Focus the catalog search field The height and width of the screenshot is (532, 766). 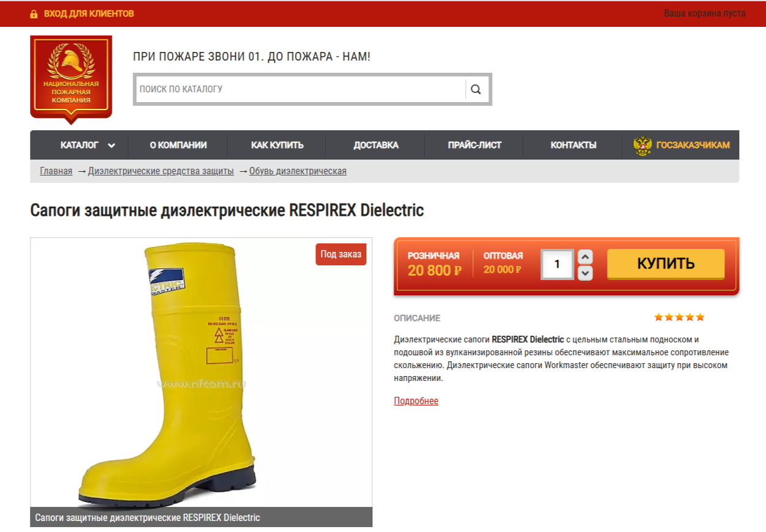300,89
